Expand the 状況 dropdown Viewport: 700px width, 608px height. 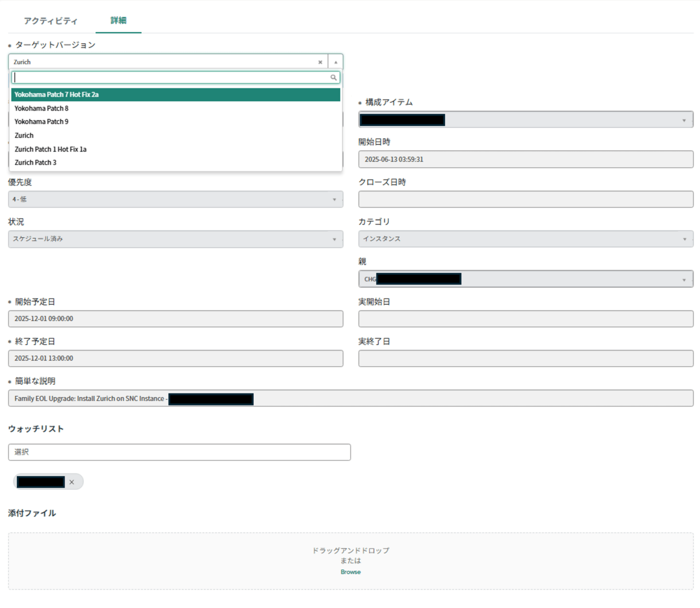point(334,239)
